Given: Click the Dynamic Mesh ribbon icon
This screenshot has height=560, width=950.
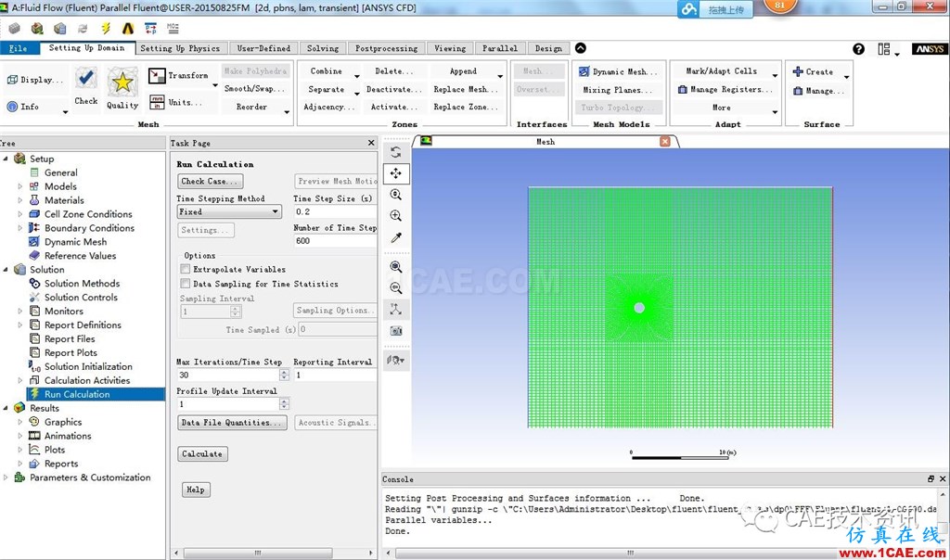Looking at the screenshot, I should pyautogui.click(x=584, y=71).
